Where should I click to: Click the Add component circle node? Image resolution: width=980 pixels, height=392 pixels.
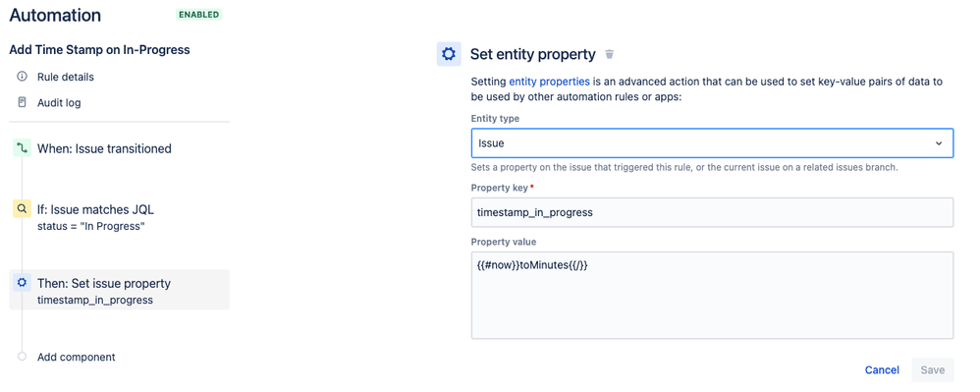click(x=23, y=357)
